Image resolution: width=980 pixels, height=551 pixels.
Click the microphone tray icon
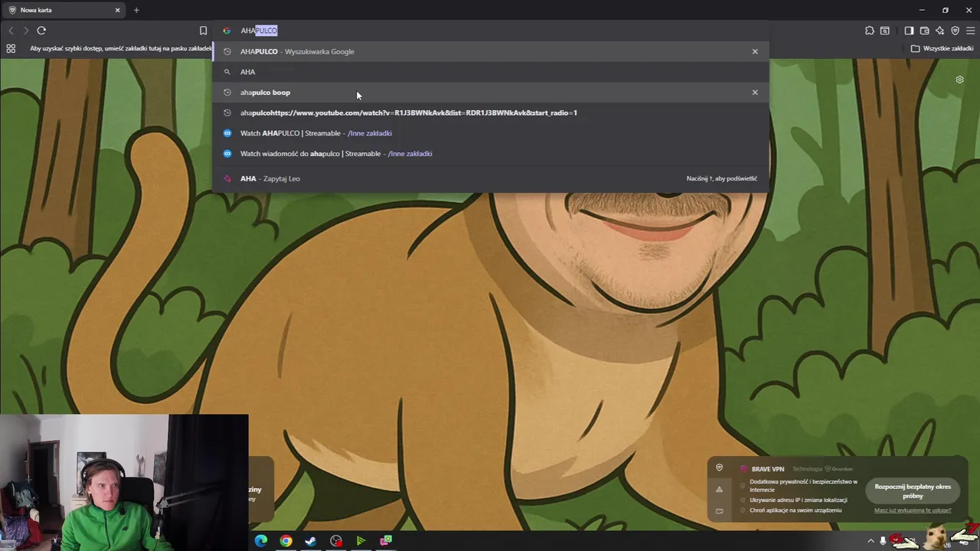[x=883, y=541]
